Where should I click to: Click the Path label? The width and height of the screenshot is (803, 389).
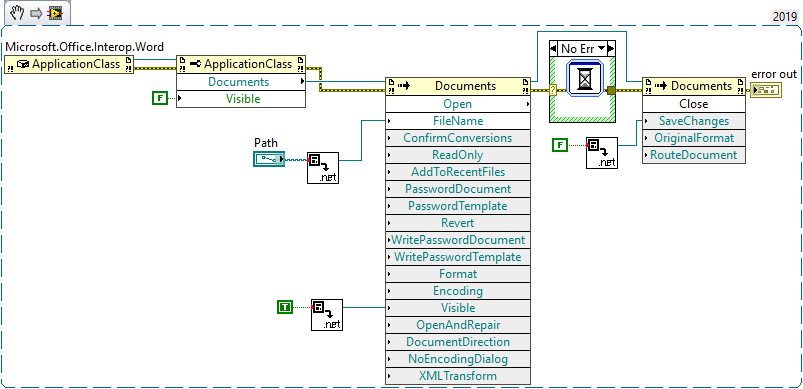tap(265, 143)
